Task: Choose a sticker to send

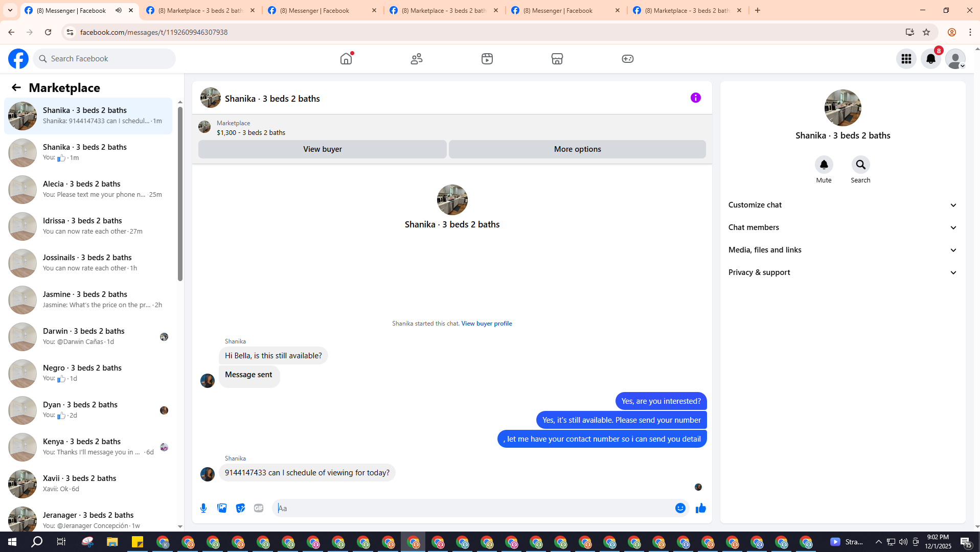Action: click(x=240, y=508)
